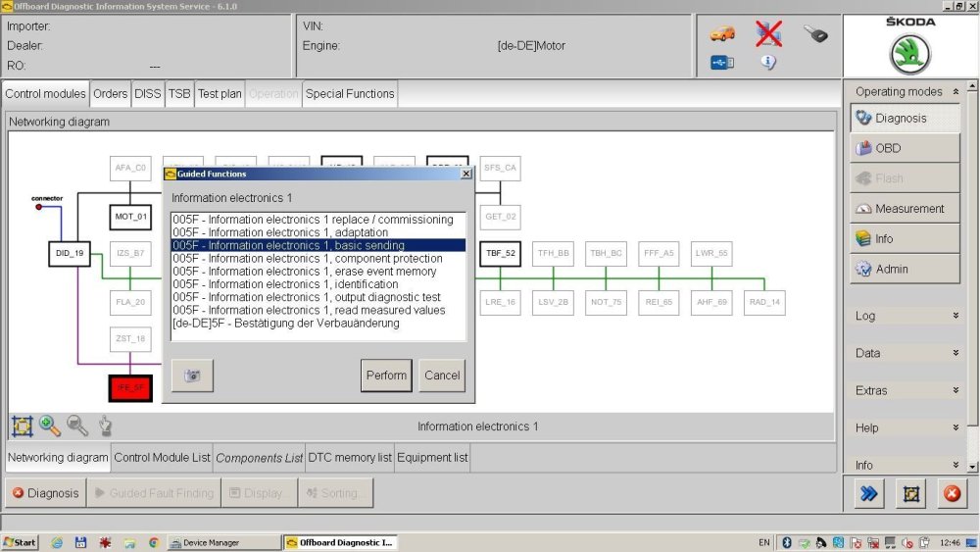Screen dimensions: 980x552
Task: Switch to the Orders tab
Action: point(110,94)
